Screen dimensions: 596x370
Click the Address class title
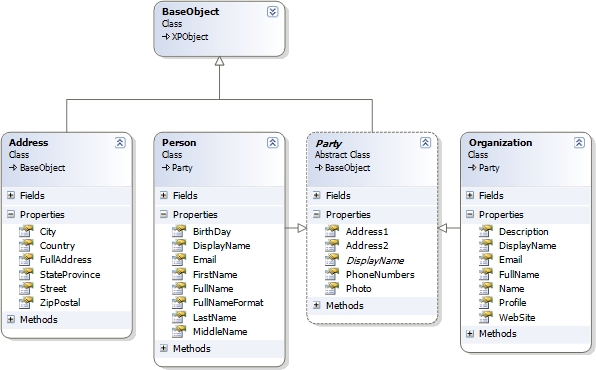(29, 143)
